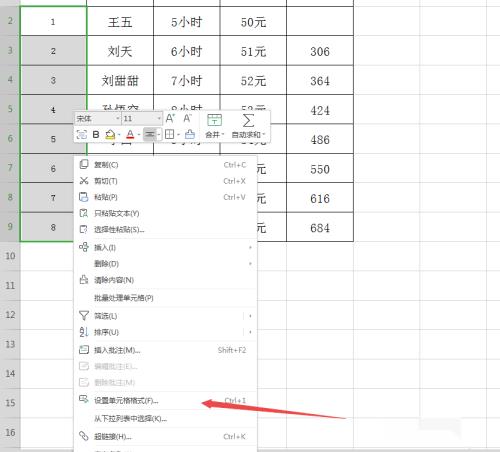Open the 插入(I) submenu

pos(165,247)
